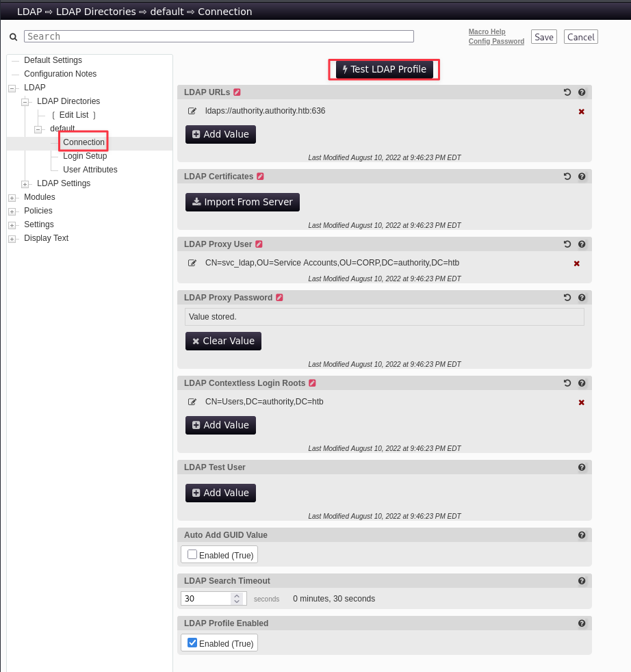The image size is (631, 672).
Task: Click Import From Server button
Action: pyautogui.click(x=242, y=203)
